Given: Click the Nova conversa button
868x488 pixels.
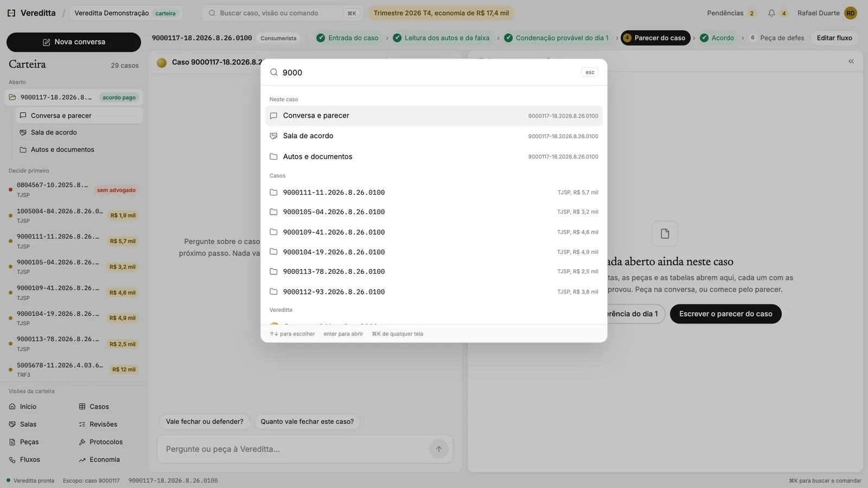Looking at the screenshot, I should point(74,42).
